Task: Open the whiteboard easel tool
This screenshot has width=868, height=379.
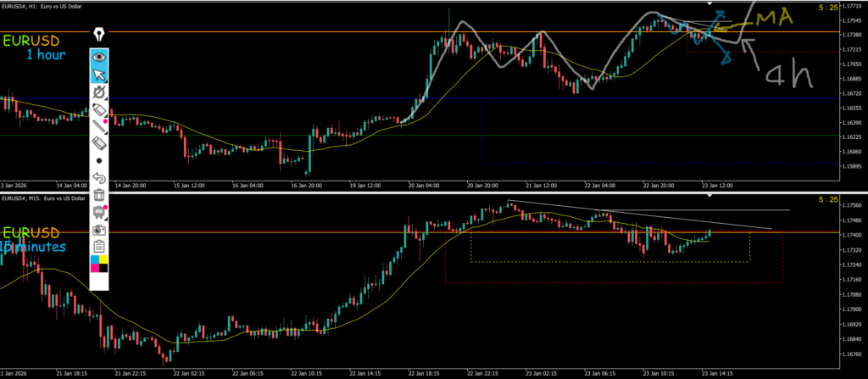Action: click(99, 212)
